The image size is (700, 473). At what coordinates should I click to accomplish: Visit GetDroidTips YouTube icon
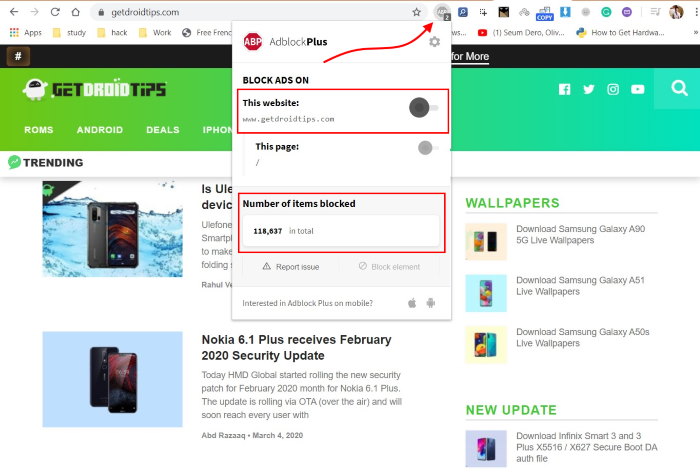point(638,89)
